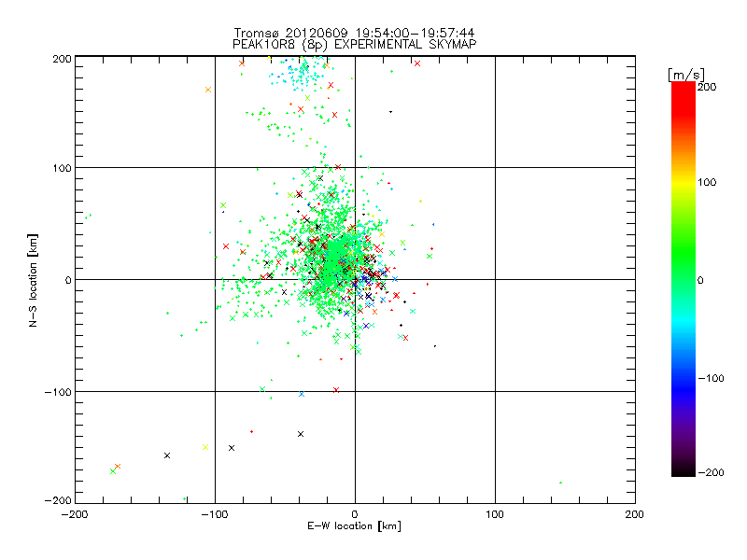Click the yellow x marker in lower-left region
Viewport: 747px width, 560px height.
(x=205, y=447)
